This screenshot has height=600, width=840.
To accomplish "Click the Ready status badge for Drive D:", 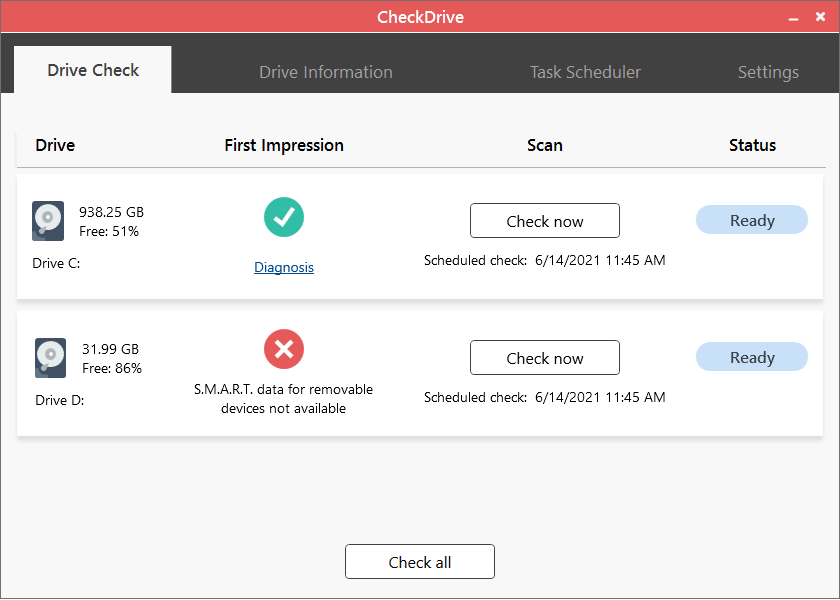I will [x=752, y=357].
